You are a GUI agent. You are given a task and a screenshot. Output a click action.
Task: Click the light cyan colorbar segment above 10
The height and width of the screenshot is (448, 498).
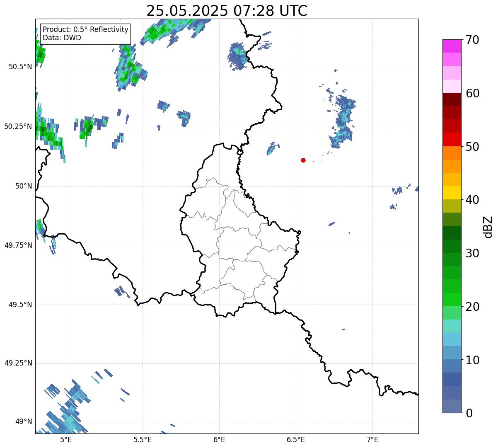pyautogui.click(x=452, y=339)
